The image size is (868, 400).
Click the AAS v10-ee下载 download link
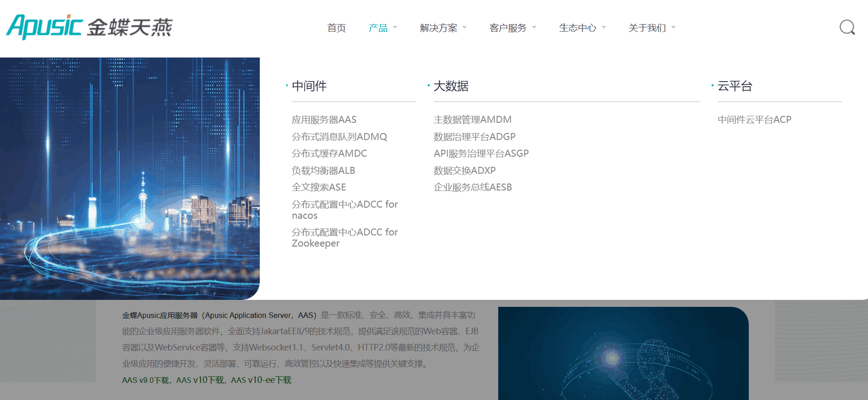coord(261,380)
